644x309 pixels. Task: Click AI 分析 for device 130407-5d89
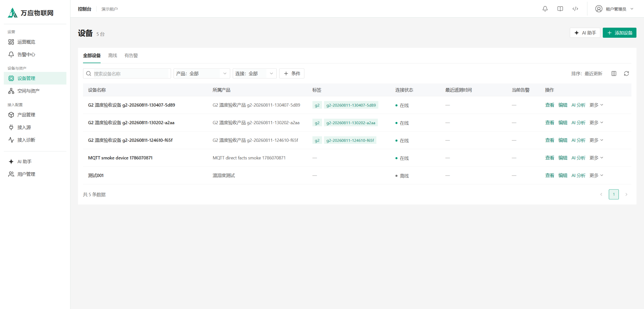[x=578, y=105]
